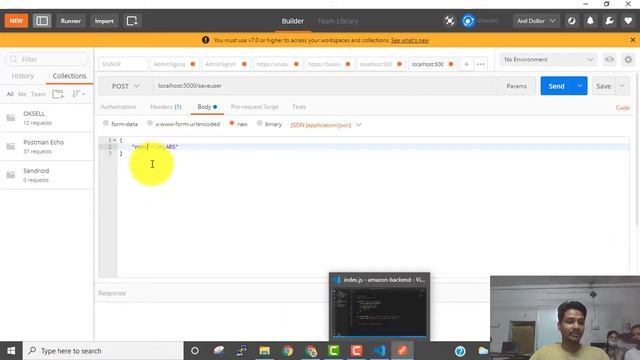Screen dimensions: 640x360
Task: Click the blue sync status icon
Action: [x=468, y=21]
